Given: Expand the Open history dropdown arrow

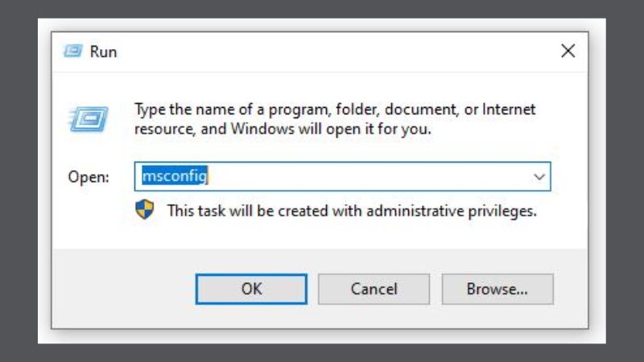Looking at the screenshot, I should pyautogui.click(x=539, y=176).
